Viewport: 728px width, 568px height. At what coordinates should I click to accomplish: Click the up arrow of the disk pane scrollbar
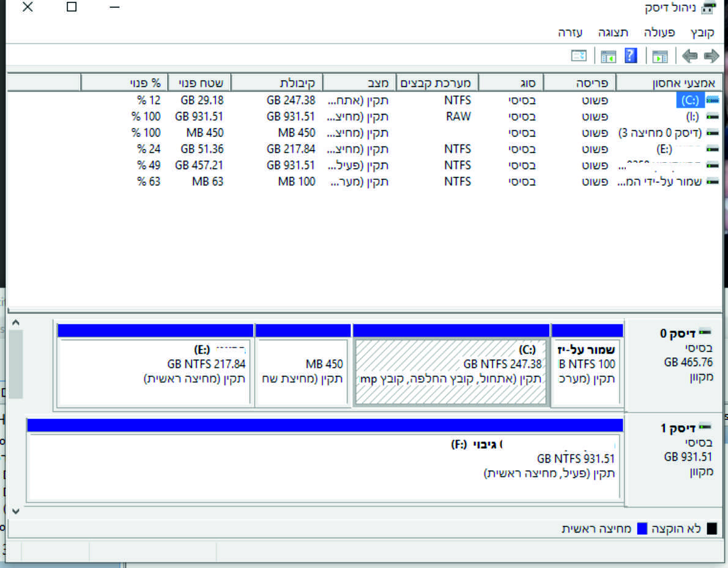(15, 323)
